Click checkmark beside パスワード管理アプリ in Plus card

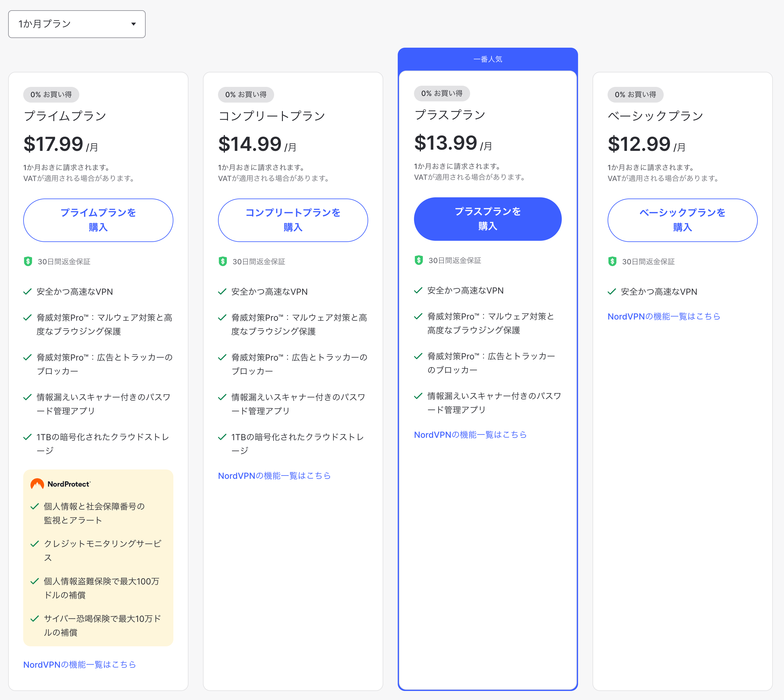click(418, 396)
